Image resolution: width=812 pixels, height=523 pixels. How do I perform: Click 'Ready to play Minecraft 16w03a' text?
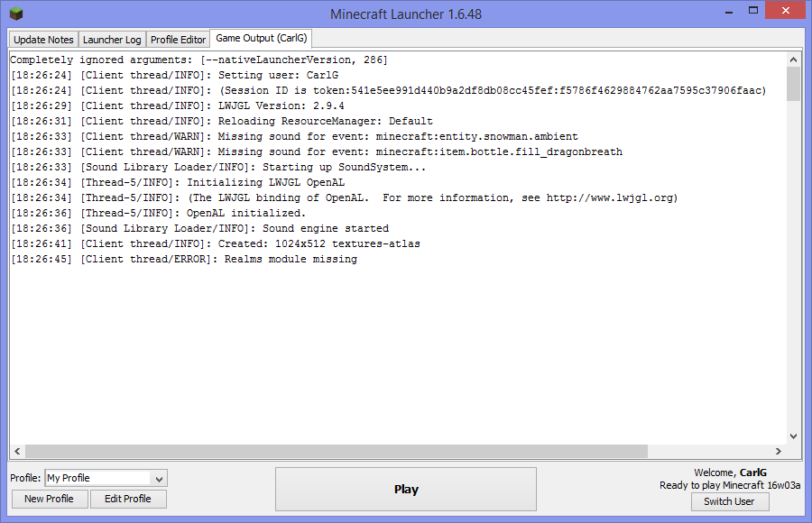pos(730,485)
